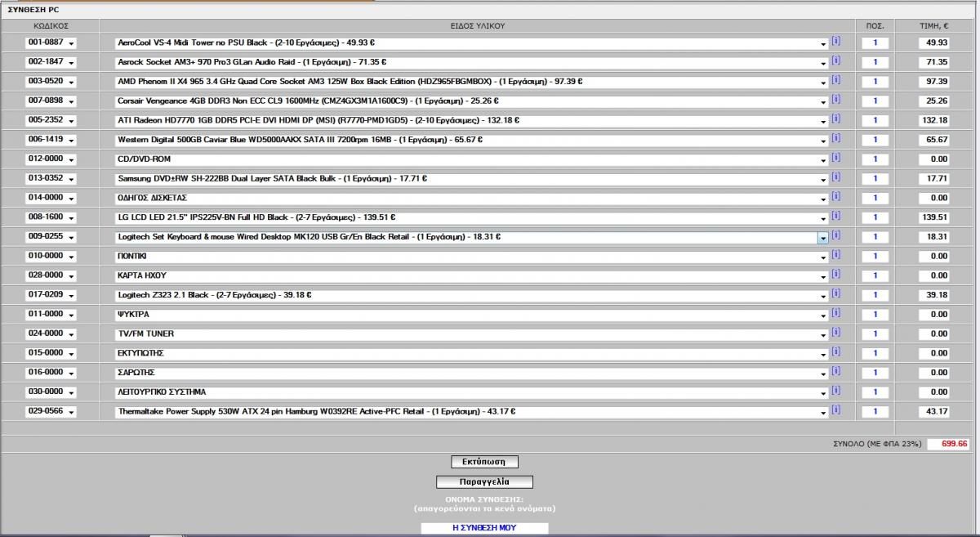Expand the ΛΕΙΤΟΥΡΓΙΚΟ ΣΥΣΤΗΜΑ product dropdown
Image resolution: width=980 pixels, height=537 pixels.
tap(823, 392)
